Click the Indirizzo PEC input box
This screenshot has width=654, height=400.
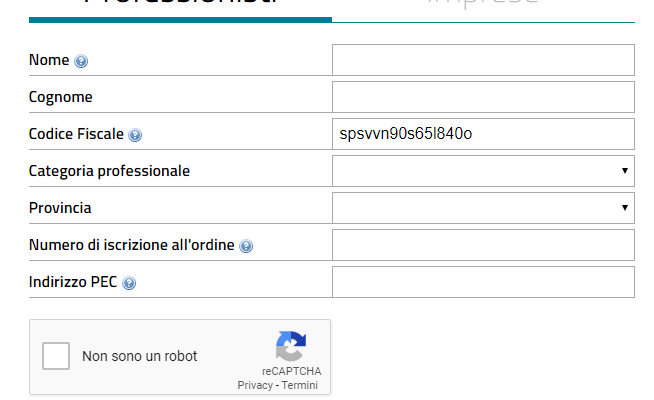pos(483,282)
